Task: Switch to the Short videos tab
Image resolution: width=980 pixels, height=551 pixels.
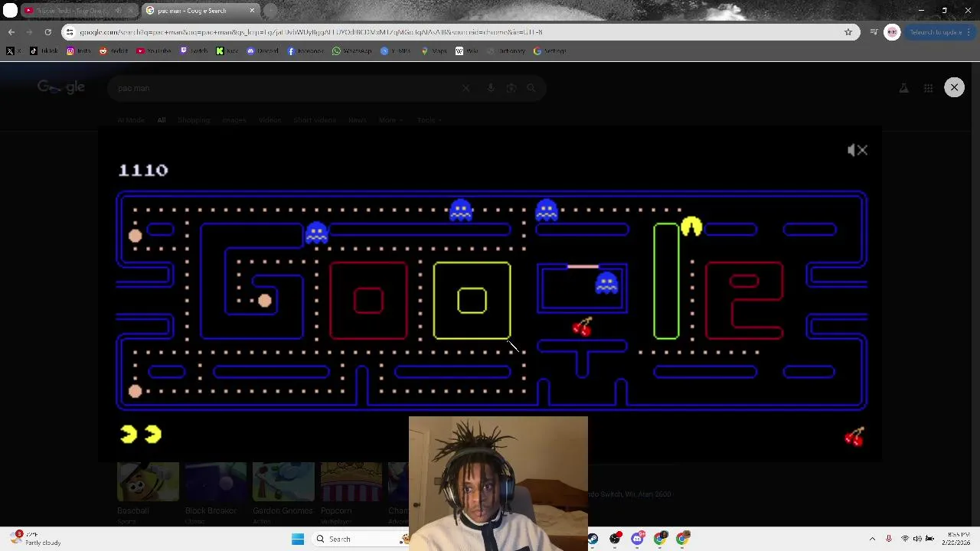Action: (315, 120)
